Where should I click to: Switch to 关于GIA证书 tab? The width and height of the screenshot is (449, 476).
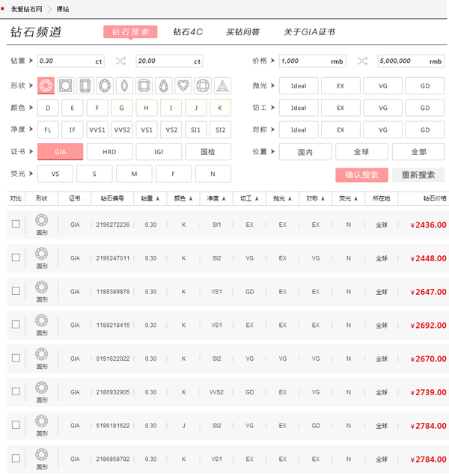(309, 32)
